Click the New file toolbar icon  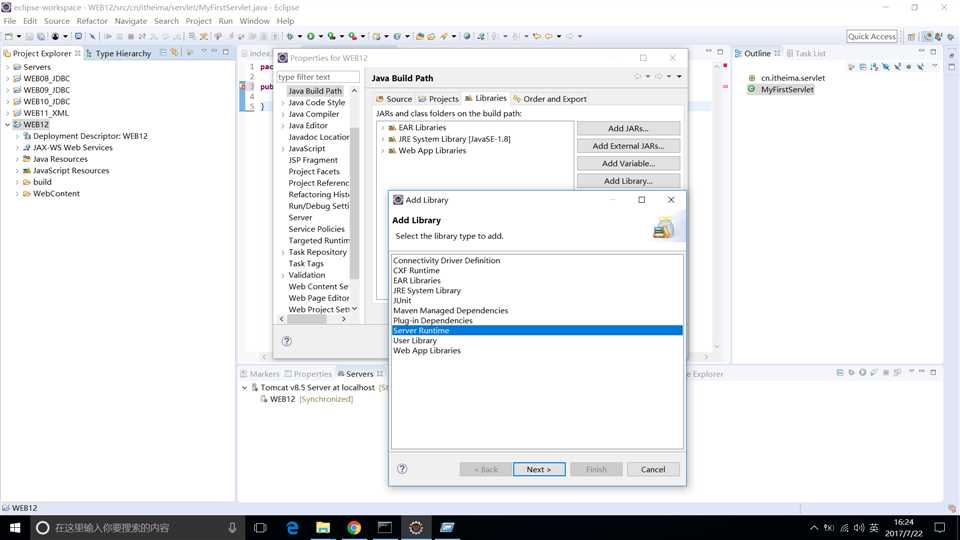[x=9, y=36]
